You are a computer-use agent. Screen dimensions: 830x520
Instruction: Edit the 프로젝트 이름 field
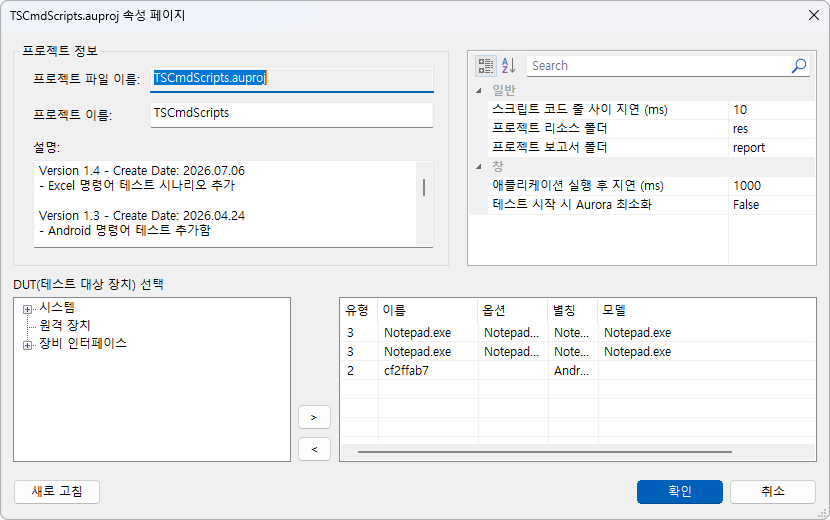[x=292, y=114]
